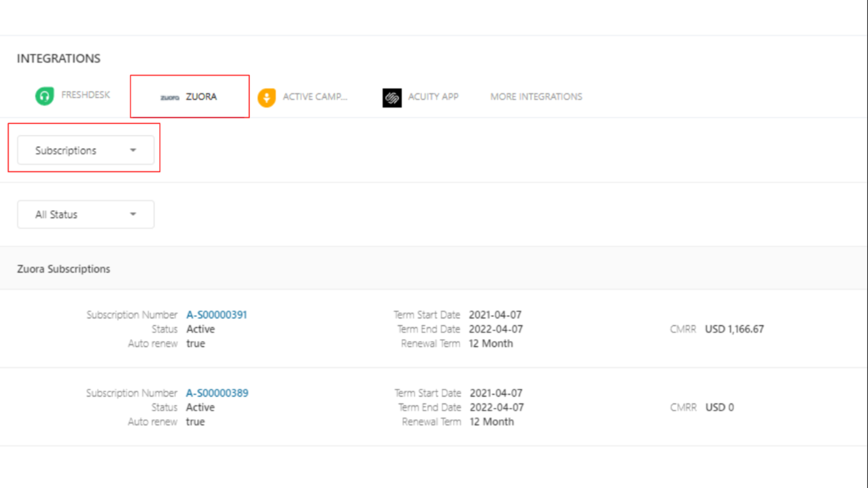
Task: Select the CMRR value USD 1,166.67
Action: click(x=734, y=329)
